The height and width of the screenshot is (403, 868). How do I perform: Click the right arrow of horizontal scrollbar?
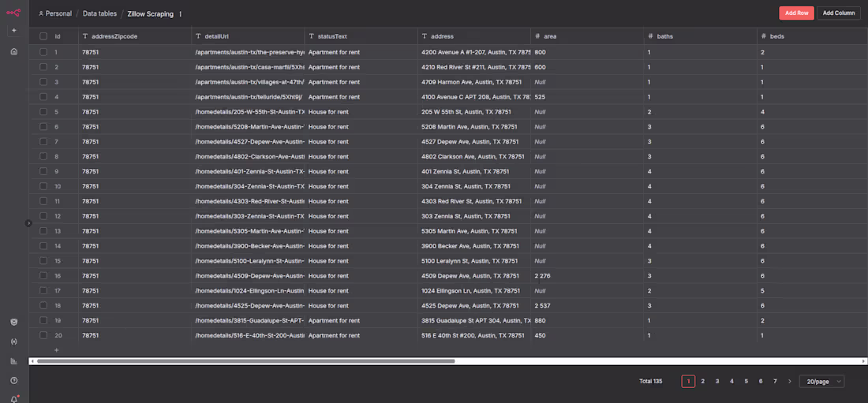tap(863, 361)
